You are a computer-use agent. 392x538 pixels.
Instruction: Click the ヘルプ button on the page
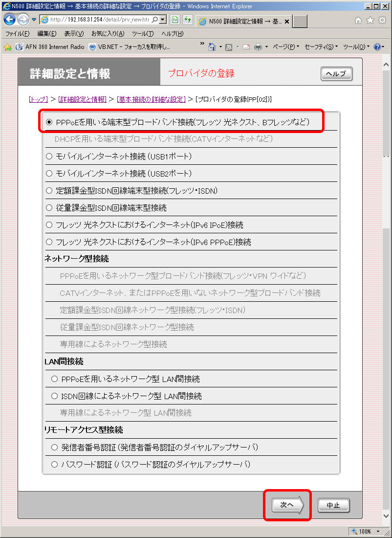tap(336, 74)
